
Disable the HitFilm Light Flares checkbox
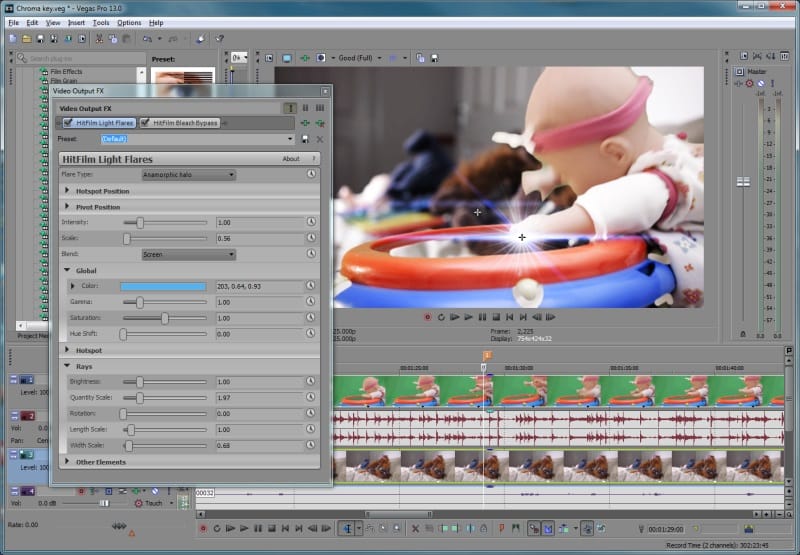tap(68, 123)
